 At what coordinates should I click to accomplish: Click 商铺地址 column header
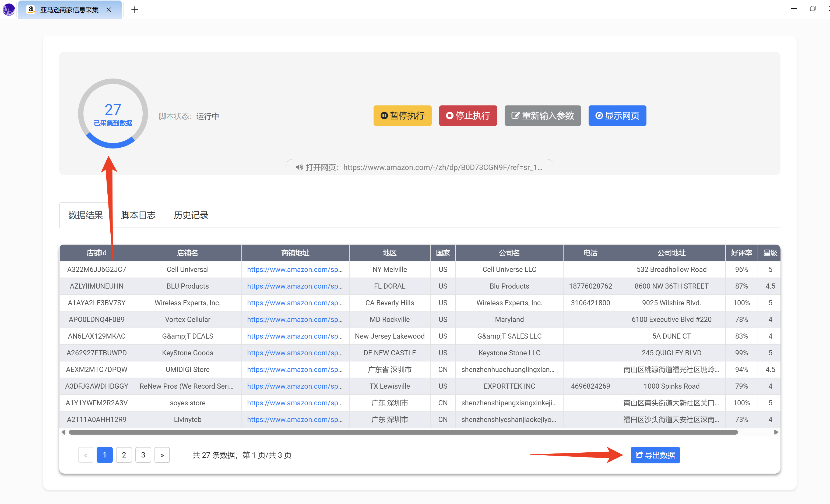point(295,253)
